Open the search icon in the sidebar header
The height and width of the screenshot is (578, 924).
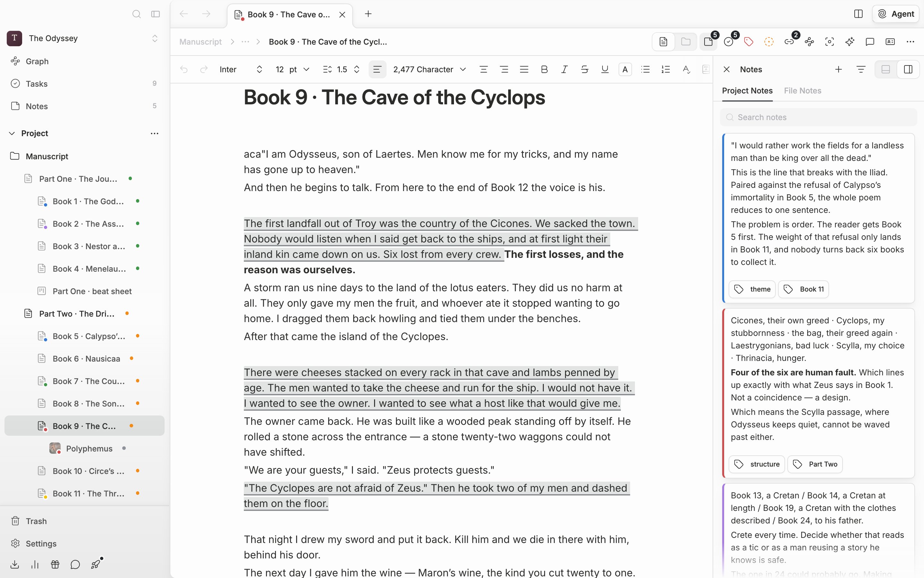136,14
